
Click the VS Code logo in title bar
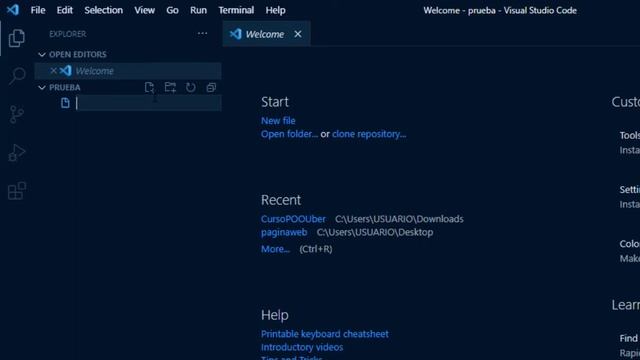point(13,10)
